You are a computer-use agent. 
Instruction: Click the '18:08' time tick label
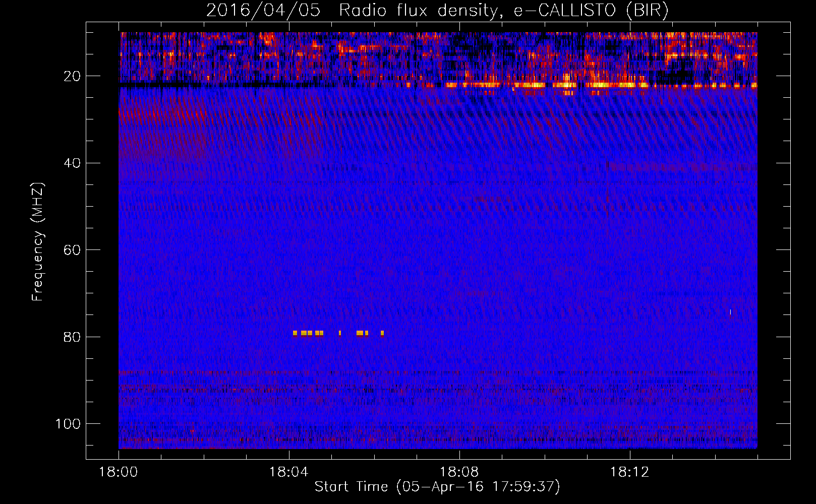click(x=459, y=472)
